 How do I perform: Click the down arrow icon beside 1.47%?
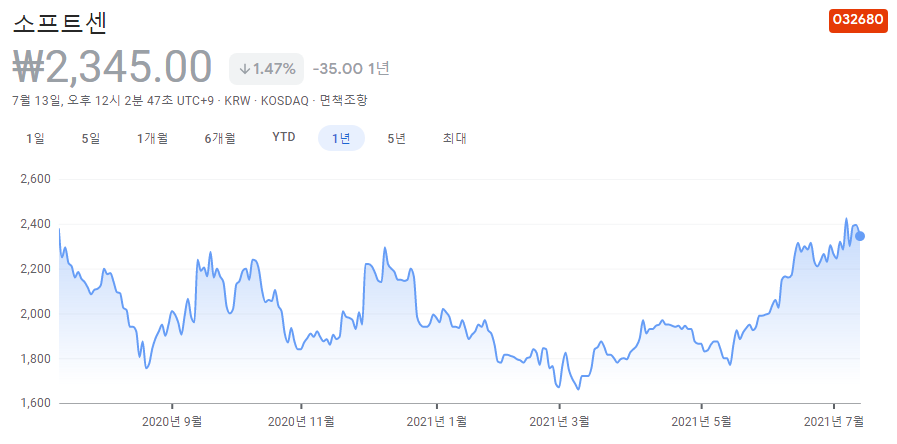coord(244,69)
